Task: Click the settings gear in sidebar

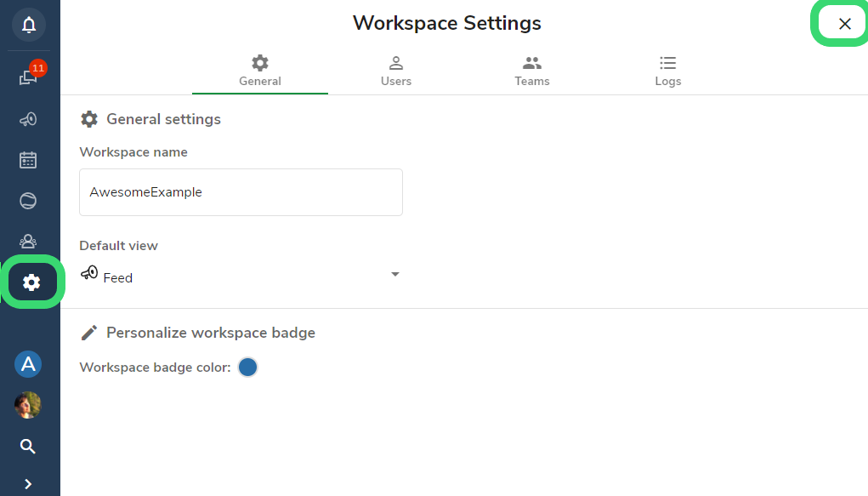Action: tap(31, 282)
